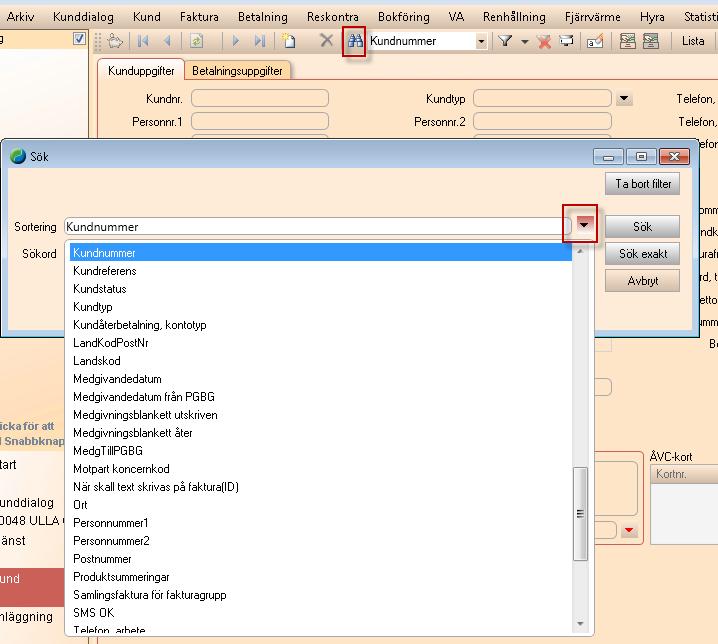Click the Personnr.1 input field
The height and width of the screenshot is (644, 718).
click(260, 121)
